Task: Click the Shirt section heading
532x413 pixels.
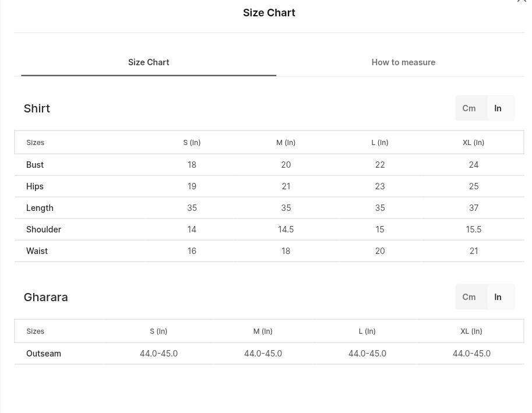Action: (x=37, y=108)
